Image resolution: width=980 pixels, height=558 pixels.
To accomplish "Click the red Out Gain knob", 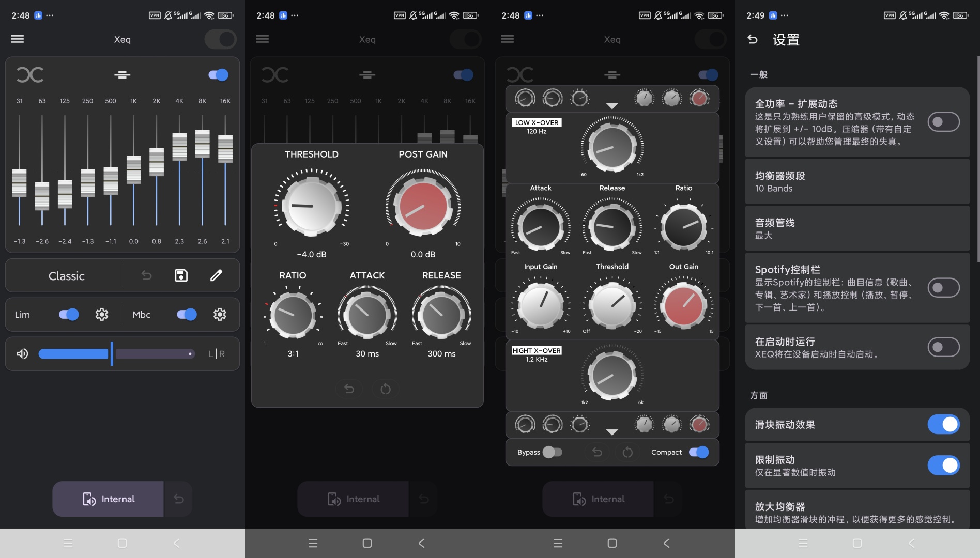I will (x=684, y=306).
